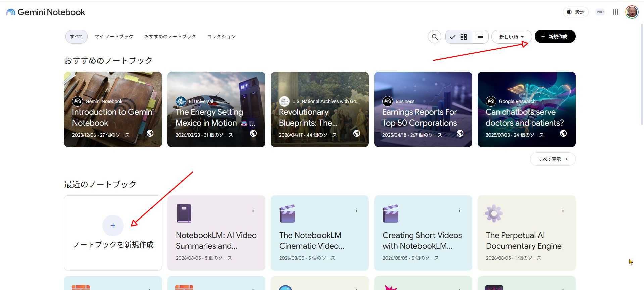
Task: Click the Gemini Notebook logo icon
Action: coord(11,12)
